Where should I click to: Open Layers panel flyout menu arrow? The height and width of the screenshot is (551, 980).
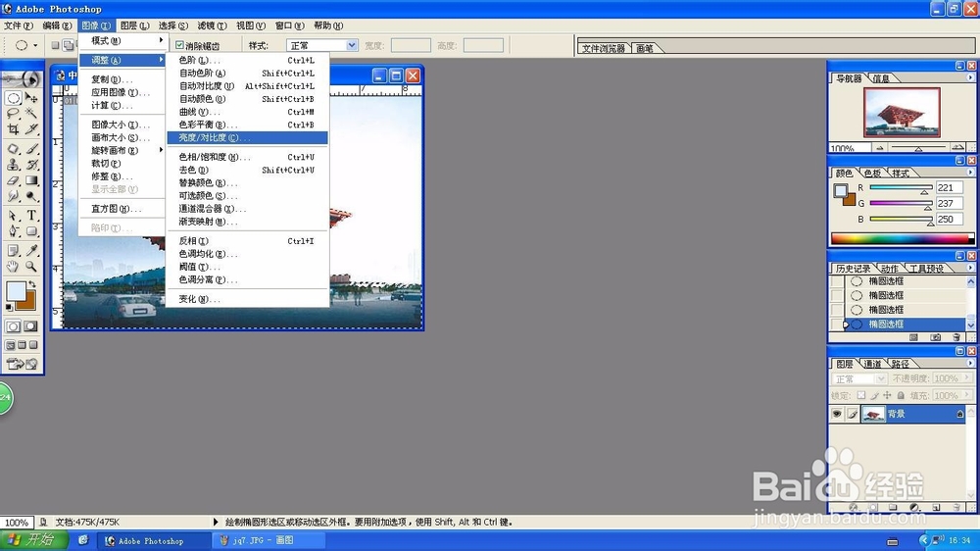(x=970, y=364)
